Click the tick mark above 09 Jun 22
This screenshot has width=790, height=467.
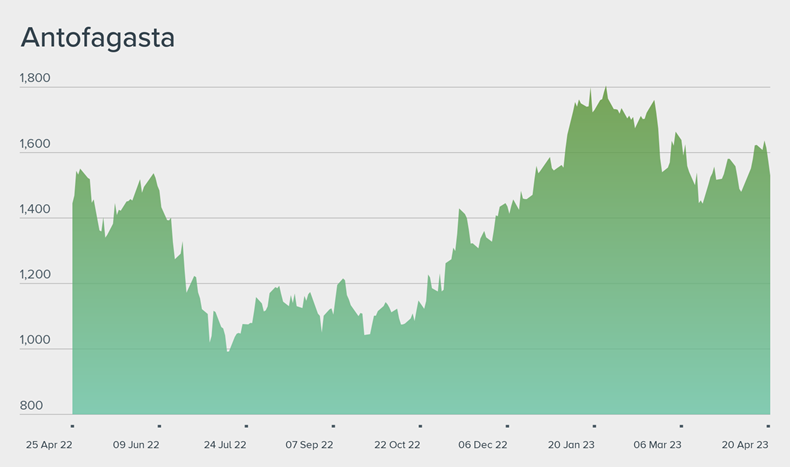click(x=159, y=424)
